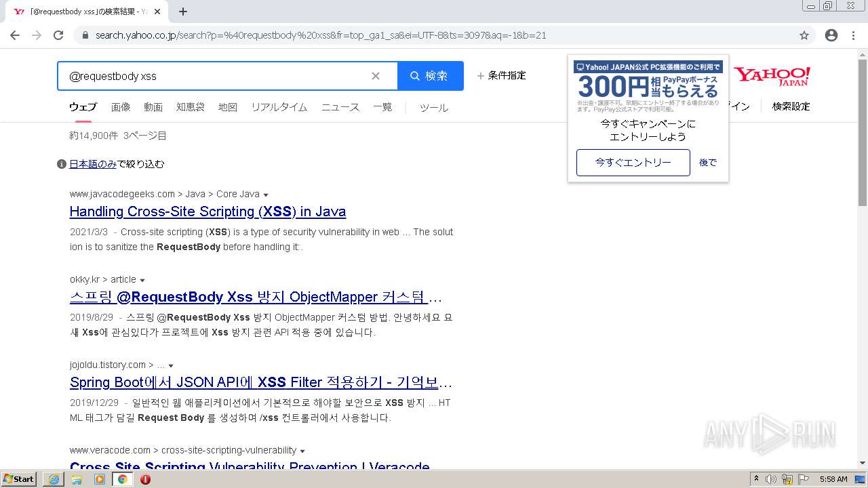Click the blue 検索 search button
Viewport: 868px width, 488px height.
tap(431, 76)
